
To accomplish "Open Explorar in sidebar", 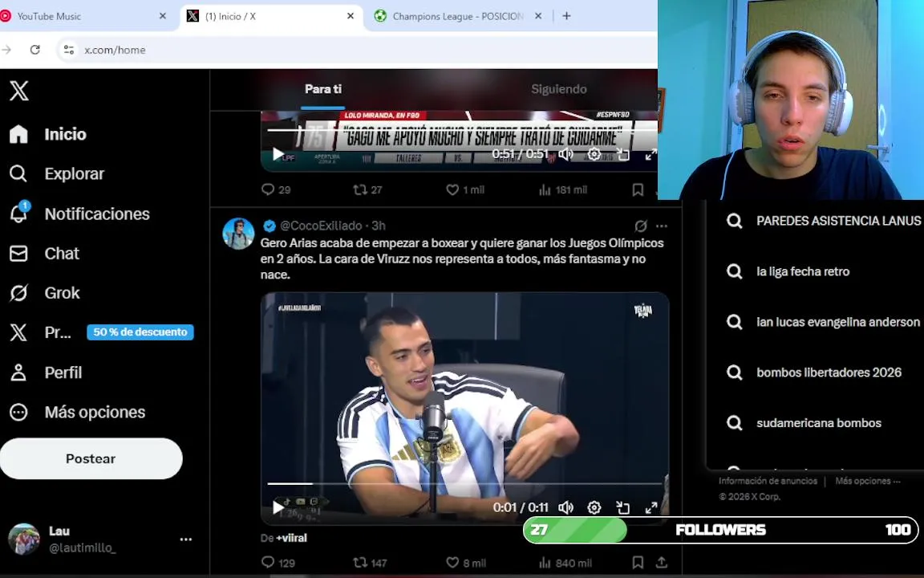I will click(x=57, y=174).
